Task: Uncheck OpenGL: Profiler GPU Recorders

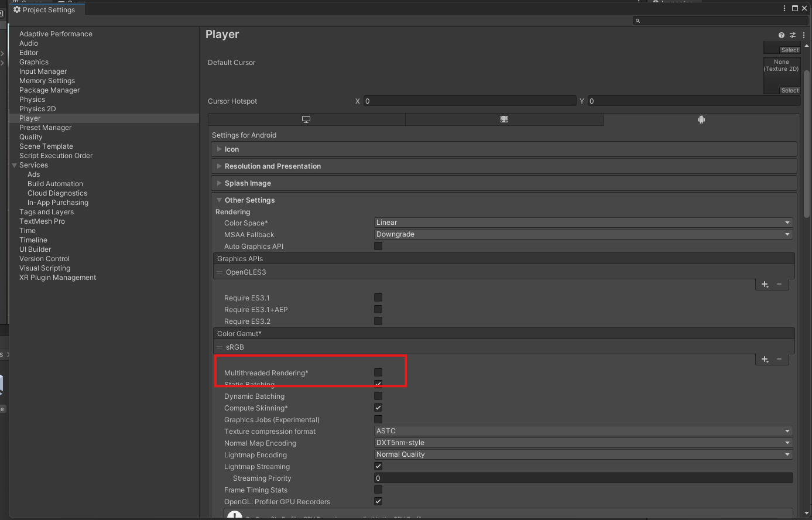Action: 378,501
